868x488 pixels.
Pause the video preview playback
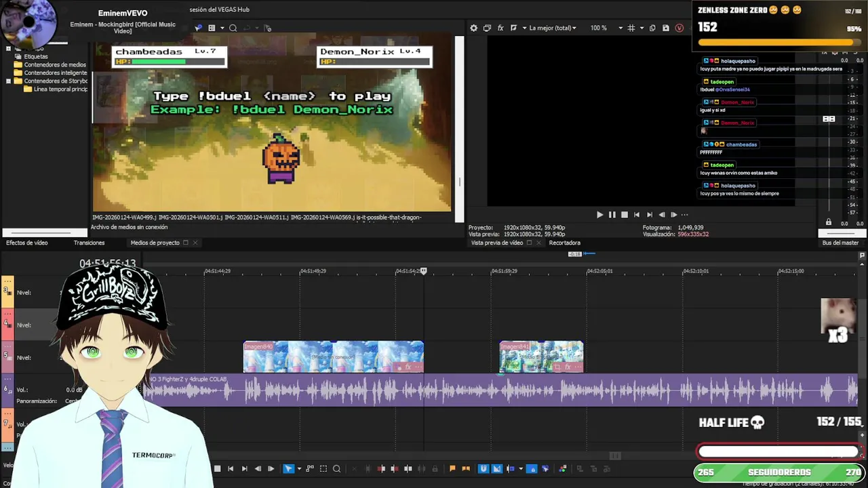(x=612, y=215)
